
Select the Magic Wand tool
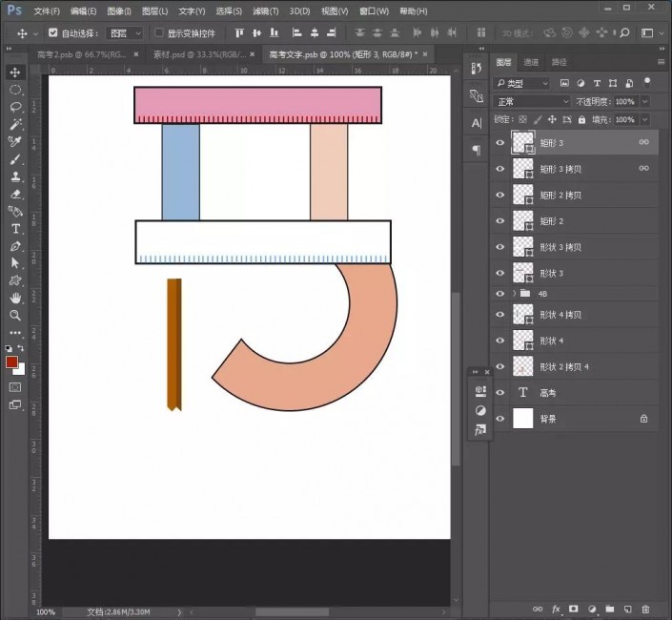click(15, 124)
